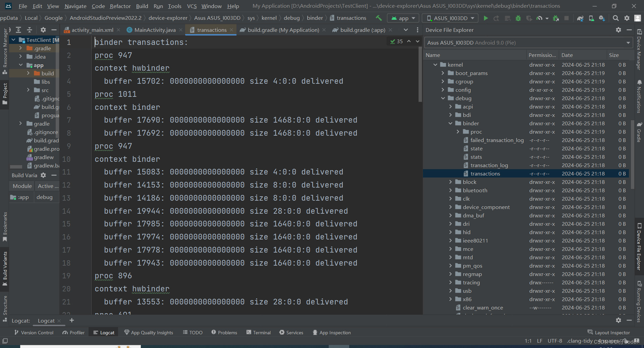This screenshot has height=348, width=644.
Task: Go to next highlighted problem arrow
Action: pos(418,41)
